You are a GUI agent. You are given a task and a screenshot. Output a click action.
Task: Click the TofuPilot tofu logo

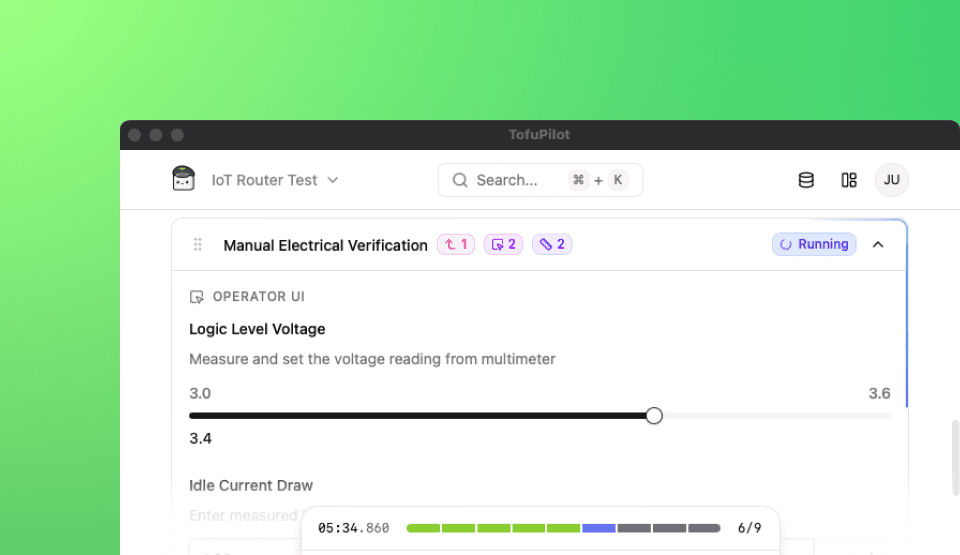(184, 179)
